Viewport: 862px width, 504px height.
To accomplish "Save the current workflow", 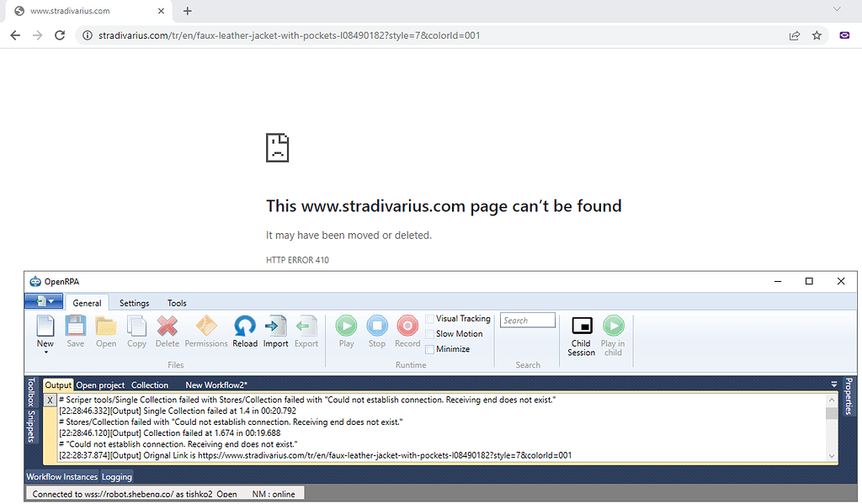I will 75,331.
